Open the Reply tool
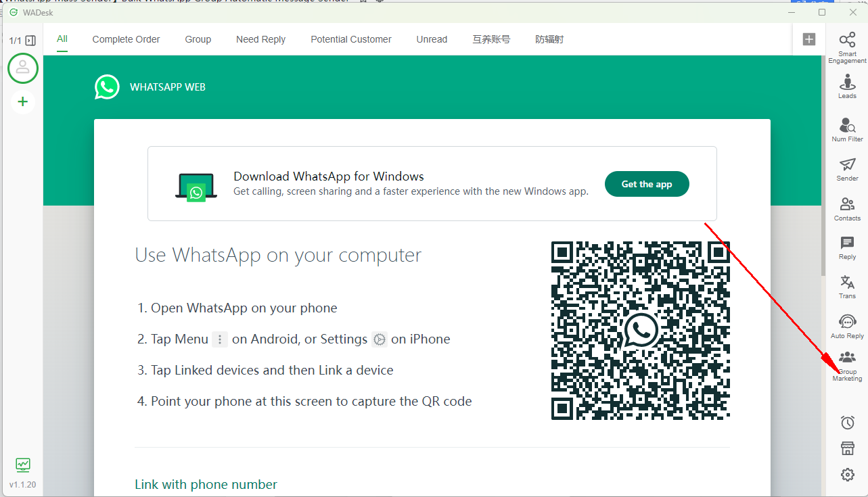The image size is (868, 497). [847, 247]
